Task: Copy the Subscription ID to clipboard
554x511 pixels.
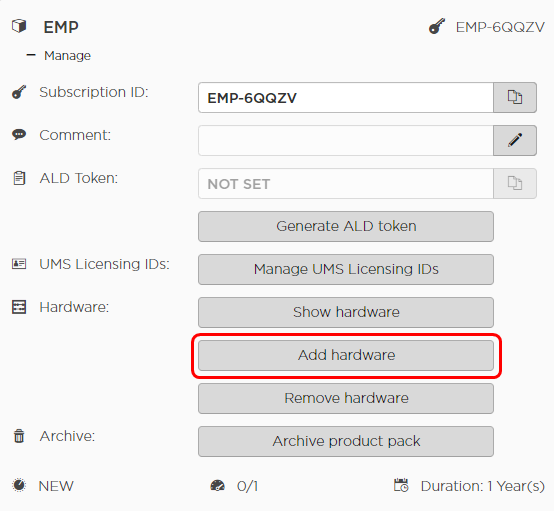Action: click(515, 98)
